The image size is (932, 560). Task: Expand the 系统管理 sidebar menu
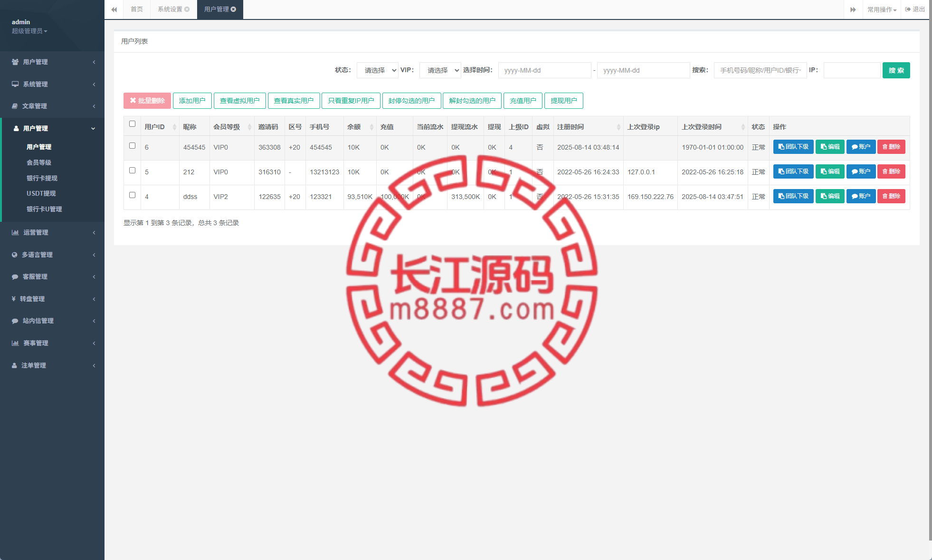tap(52, 84)
